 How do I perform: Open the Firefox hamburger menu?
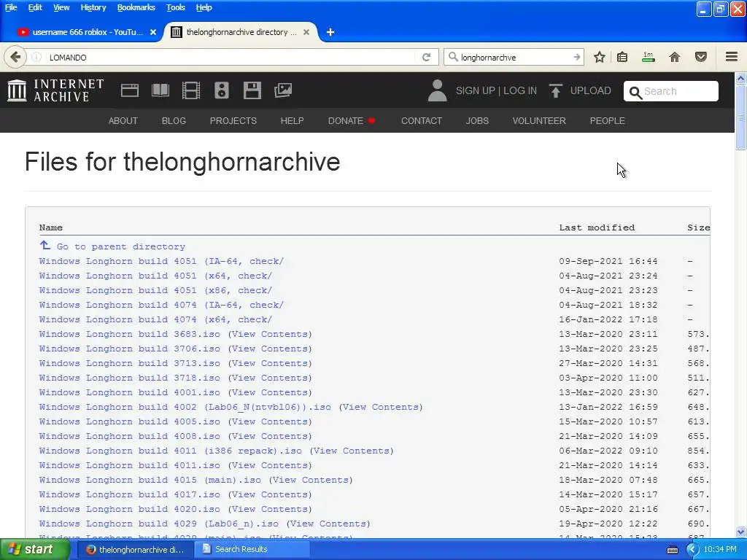tap(732, 57)
